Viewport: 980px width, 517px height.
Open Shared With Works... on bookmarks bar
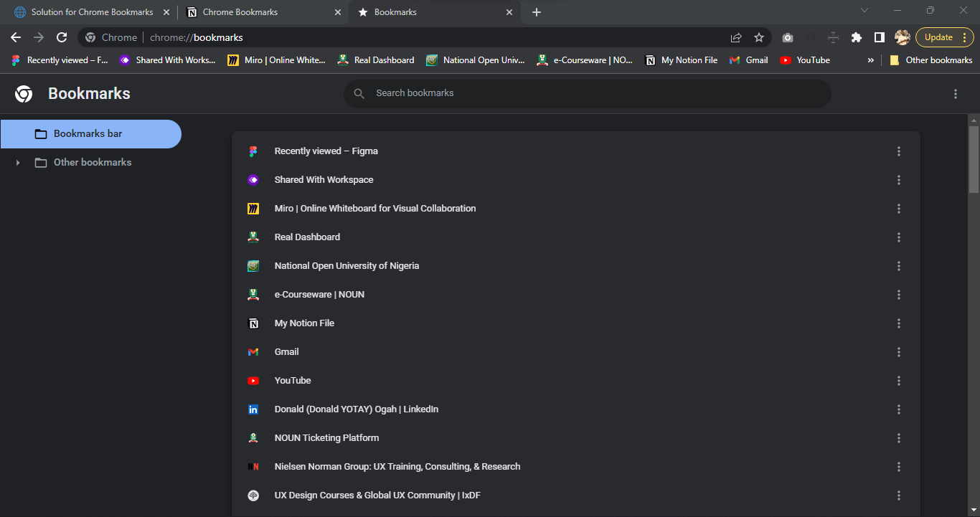(168, 60)
